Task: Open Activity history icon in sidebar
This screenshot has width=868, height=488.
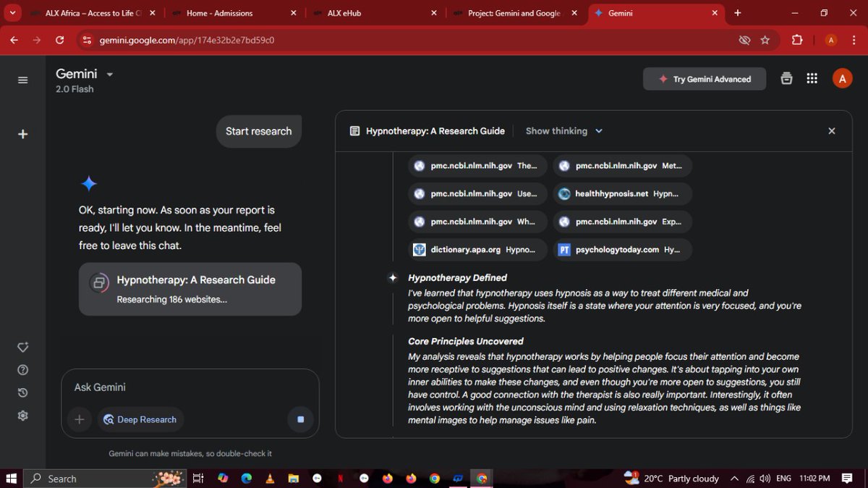Action: 23,392
